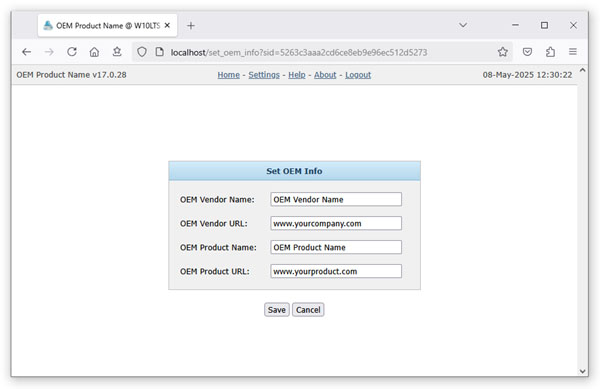Open the browser home page icon

point(94,52)
